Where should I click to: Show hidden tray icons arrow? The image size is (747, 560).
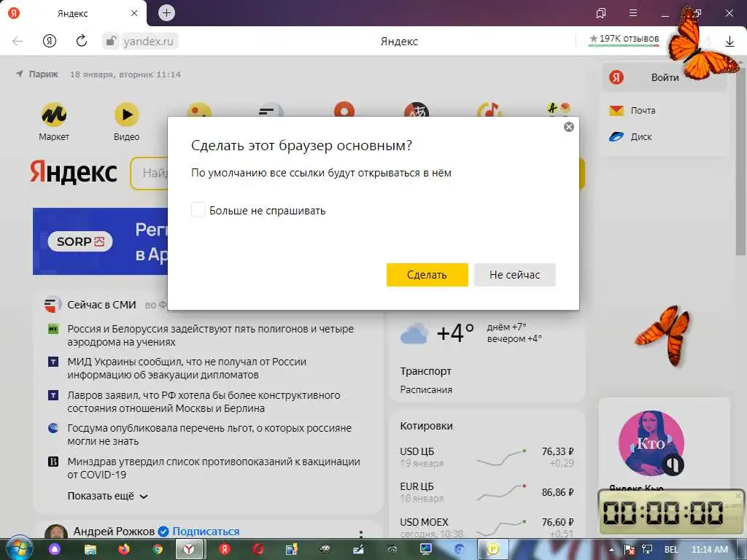coord(612,550)
